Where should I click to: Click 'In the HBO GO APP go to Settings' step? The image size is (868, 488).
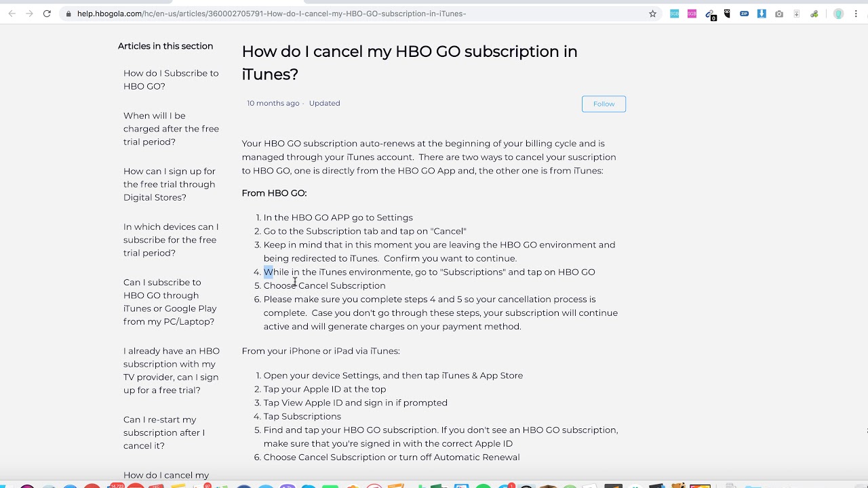coord(338,218)
